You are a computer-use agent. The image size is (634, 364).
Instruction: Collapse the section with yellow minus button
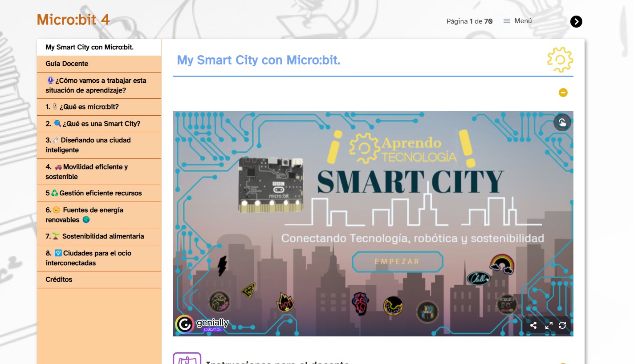(563, 93)
